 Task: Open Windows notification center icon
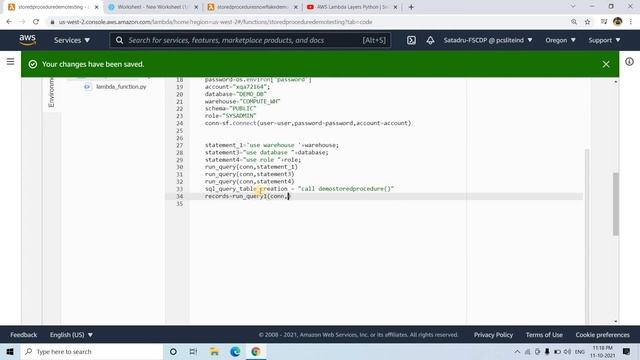pos(627,351)
